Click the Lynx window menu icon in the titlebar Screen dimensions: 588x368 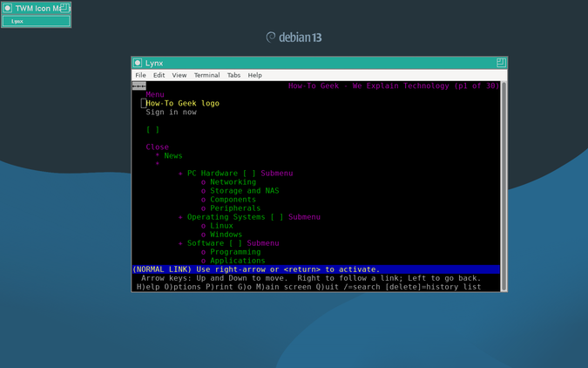tap(138, 63)
